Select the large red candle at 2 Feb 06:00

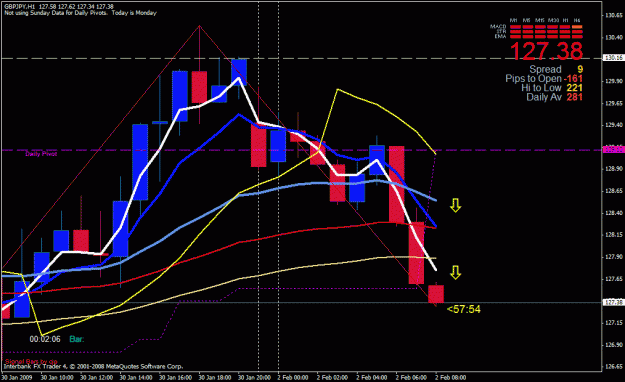[x=397, y=184]
